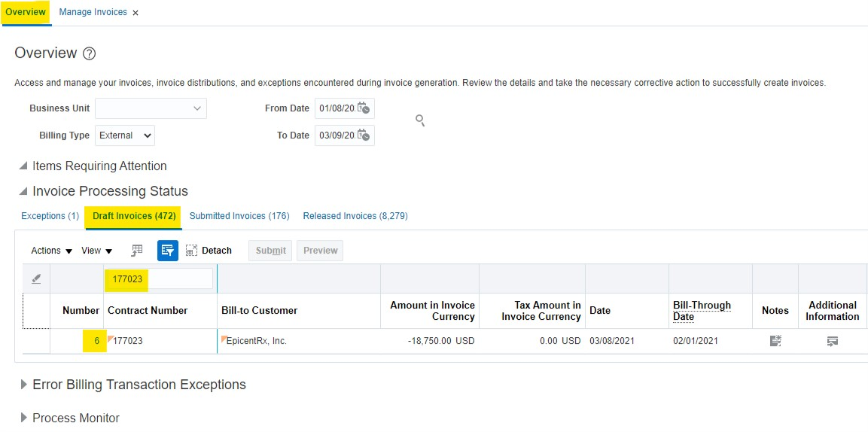Click the Contract Number filter field
Screen dimensions: 868x432
coord(160,278)
